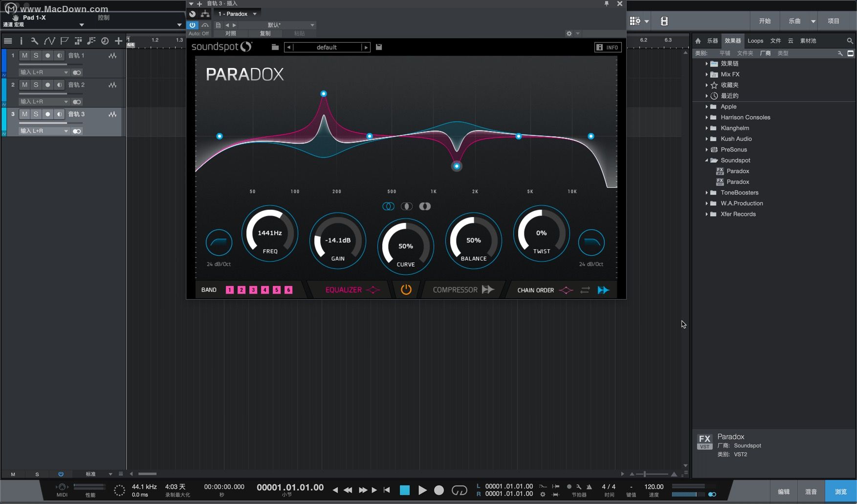Expand the Harrison Consoles folder
857x504 pixels.
706,117
